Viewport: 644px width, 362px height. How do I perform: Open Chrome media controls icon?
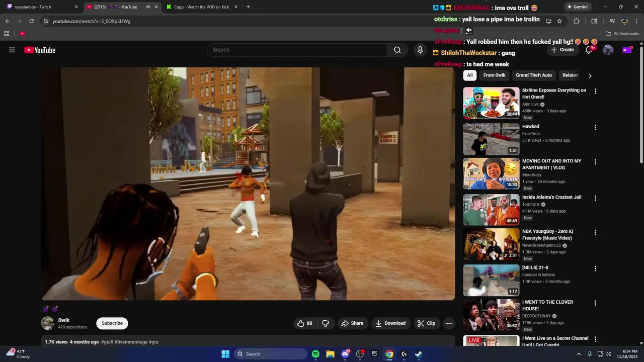click(612, 21)
